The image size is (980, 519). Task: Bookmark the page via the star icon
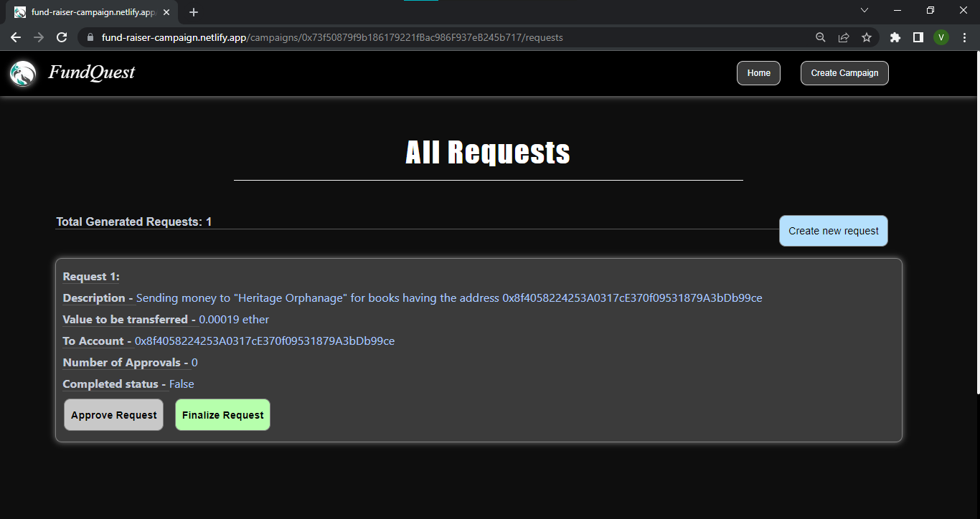tap(867, 37)
